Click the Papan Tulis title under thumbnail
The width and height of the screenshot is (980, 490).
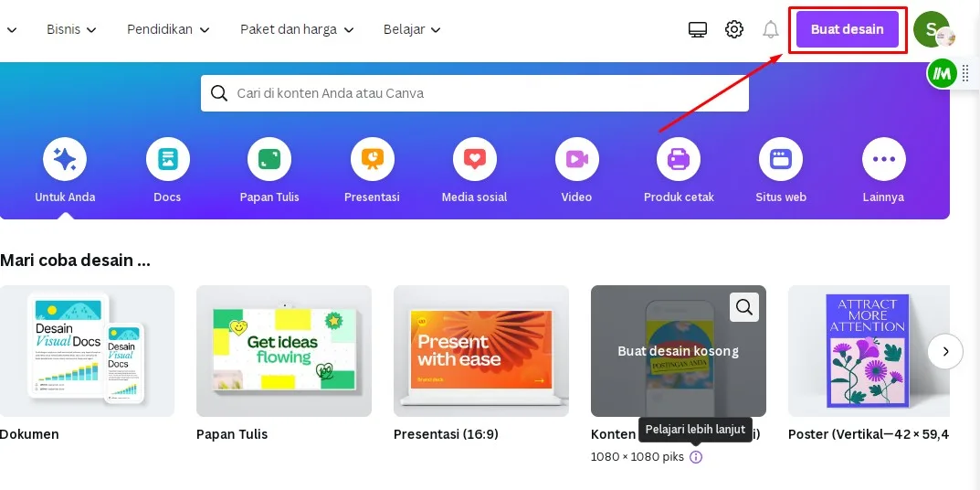pyautogui.click(x=232, y=434)
